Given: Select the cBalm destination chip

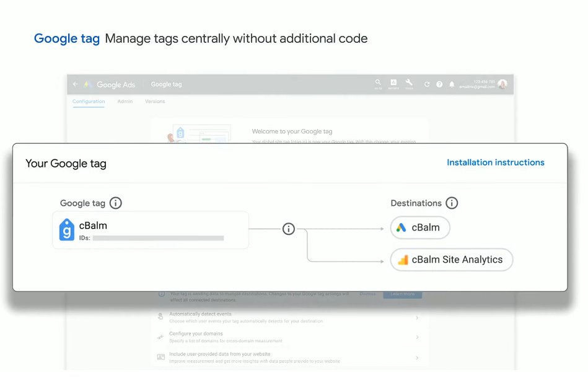Looking at the screenshot, I should point(420,228).
